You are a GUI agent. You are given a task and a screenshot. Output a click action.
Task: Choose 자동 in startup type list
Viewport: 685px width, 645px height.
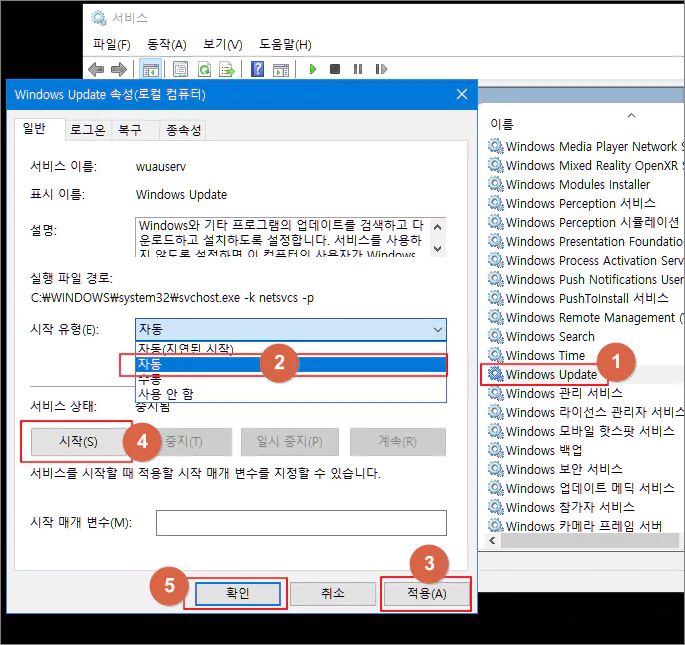[x=291, y=364]
